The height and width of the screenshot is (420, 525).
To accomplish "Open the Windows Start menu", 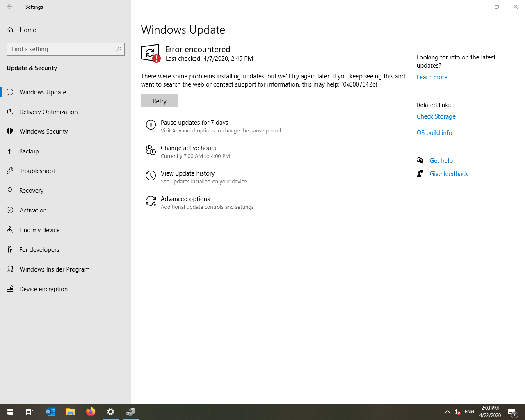I will point(10,412).
